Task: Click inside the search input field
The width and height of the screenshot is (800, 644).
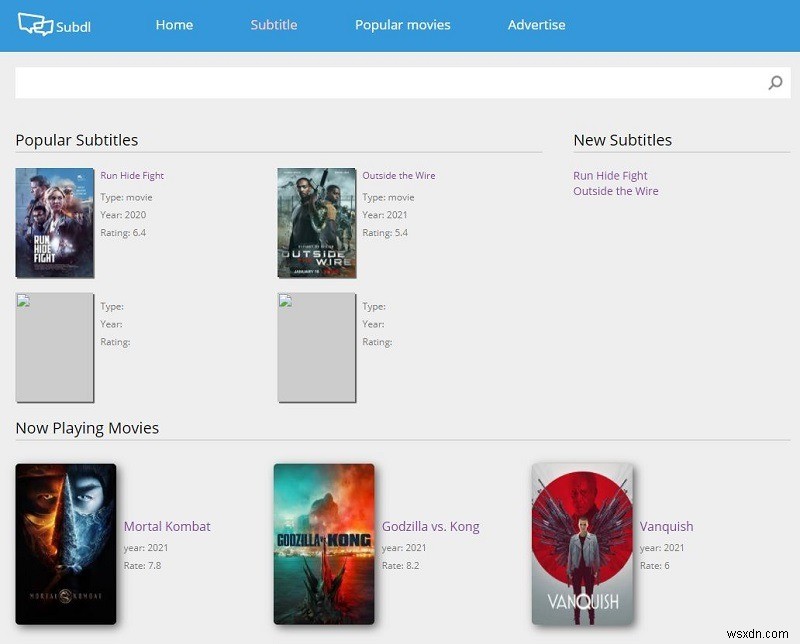Action: (x=390, y=82)
